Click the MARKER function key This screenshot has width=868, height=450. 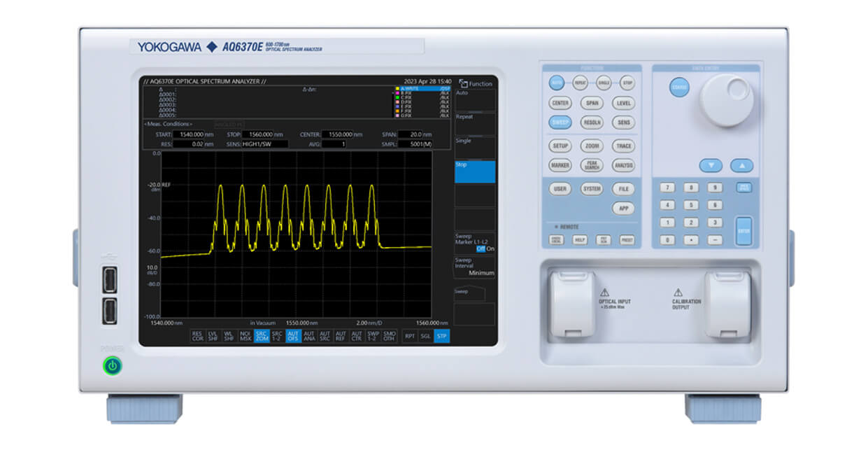coord(560,166)
